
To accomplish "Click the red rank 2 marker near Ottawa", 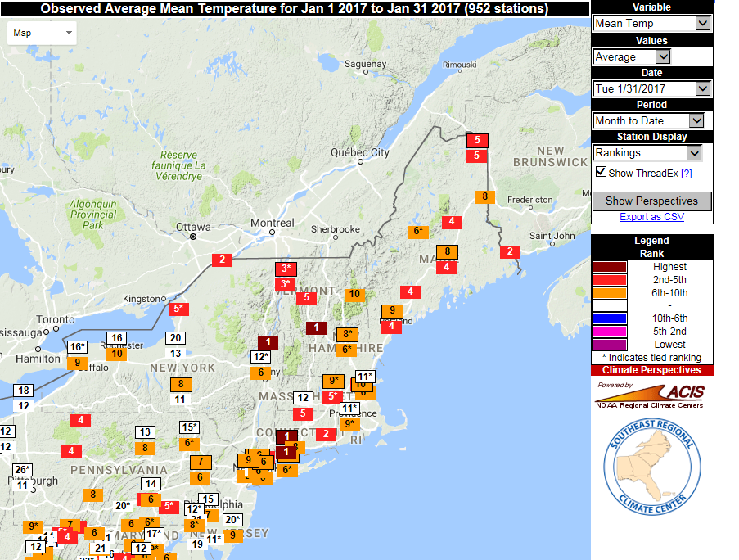I will click(x=221, y=260).
